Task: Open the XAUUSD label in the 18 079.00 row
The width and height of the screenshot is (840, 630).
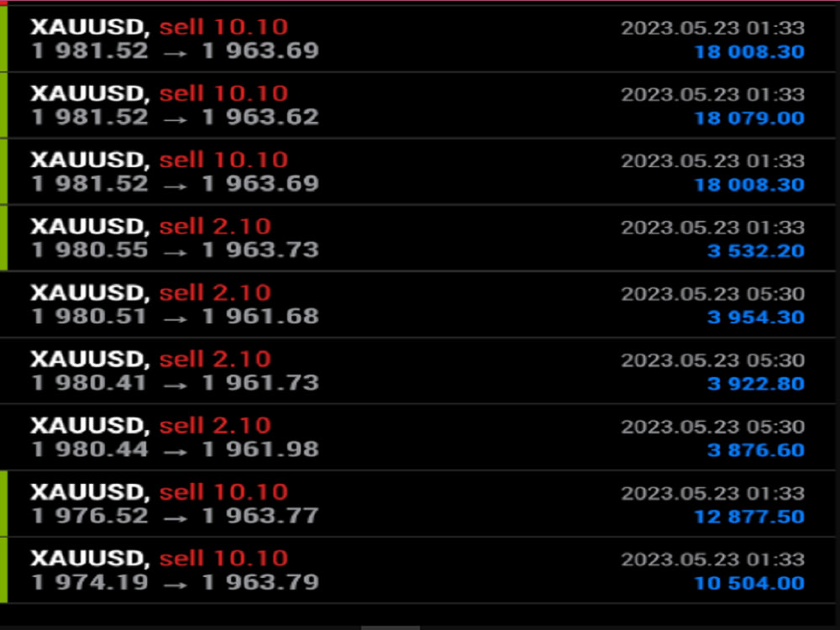Action: click(x=90, y=94)
